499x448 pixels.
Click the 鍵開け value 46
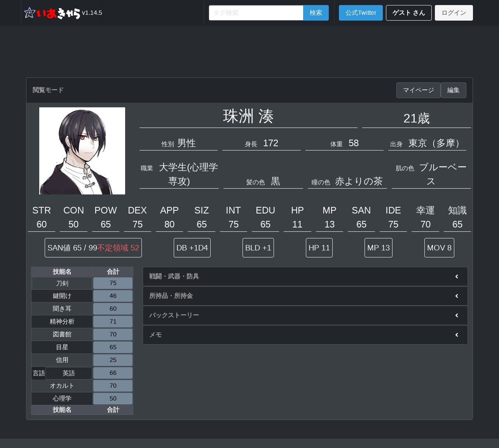pyautogui.click(x=113, y=296)
